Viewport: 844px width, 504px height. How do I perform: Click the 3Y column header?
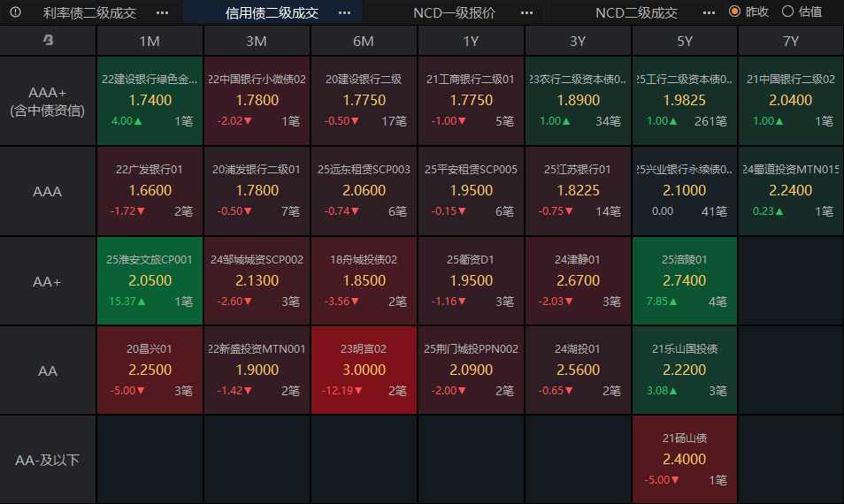578,41
